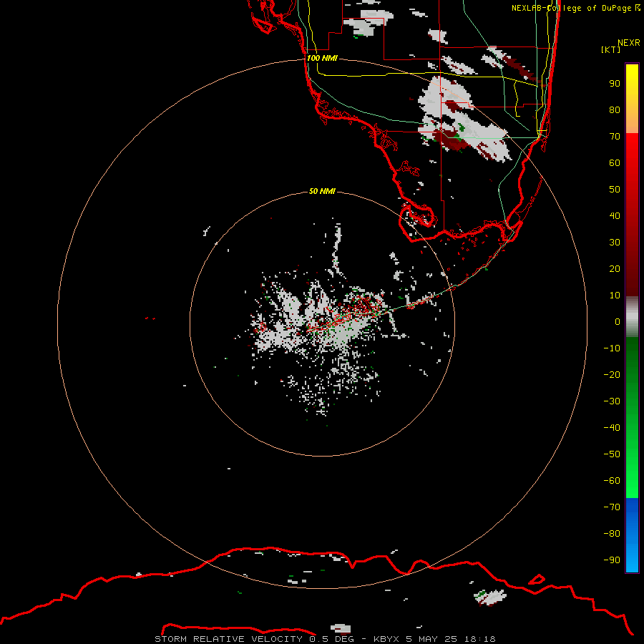Click the 60 value on velocity legend
This screenshot has height=644, width=644.
615,162
